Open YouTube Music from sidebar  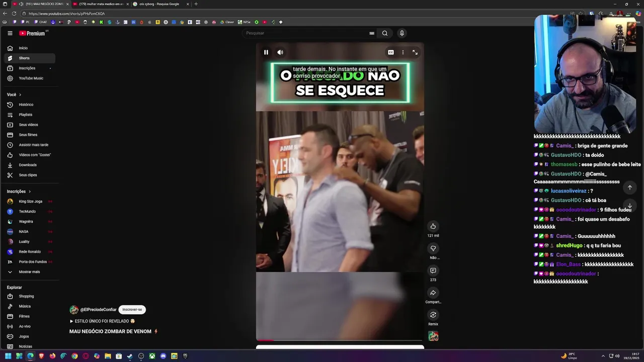pyautogui.click(x=30, y=78)
